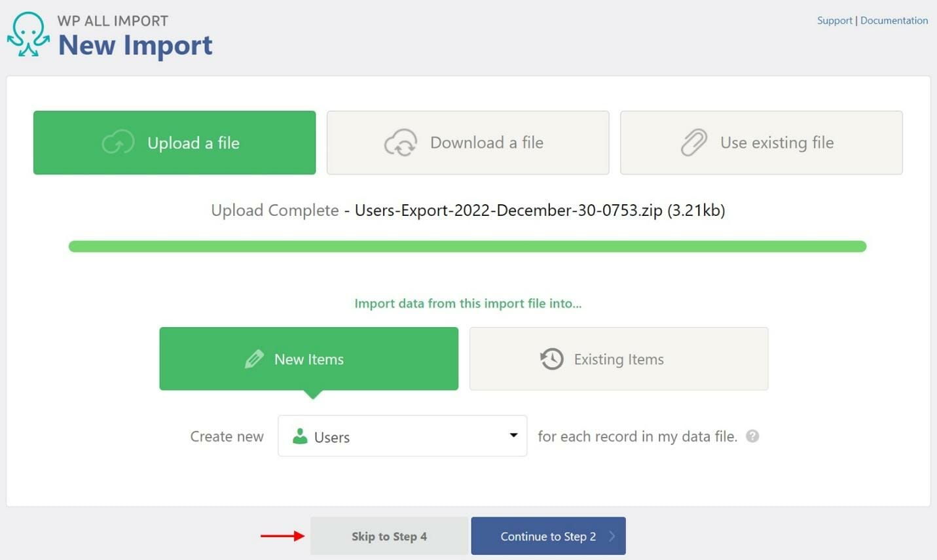Select the Upload a file tab
937x560 pixels.
[174, 143]
